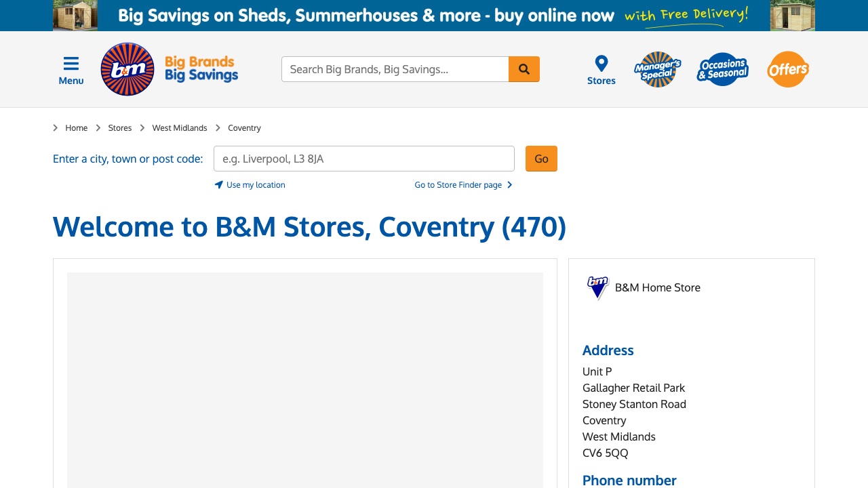
Task: Open Occasions & Seasonal section
Action: [x=724, y=68]
